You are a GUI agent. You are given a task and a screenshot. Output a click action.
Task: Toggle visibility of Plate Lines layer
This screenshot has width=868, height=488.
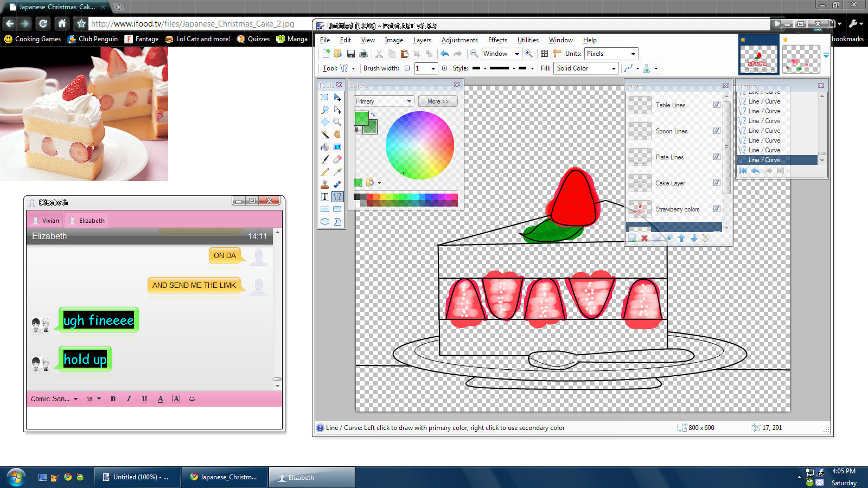pyautogui.click(x=717, y=157)
